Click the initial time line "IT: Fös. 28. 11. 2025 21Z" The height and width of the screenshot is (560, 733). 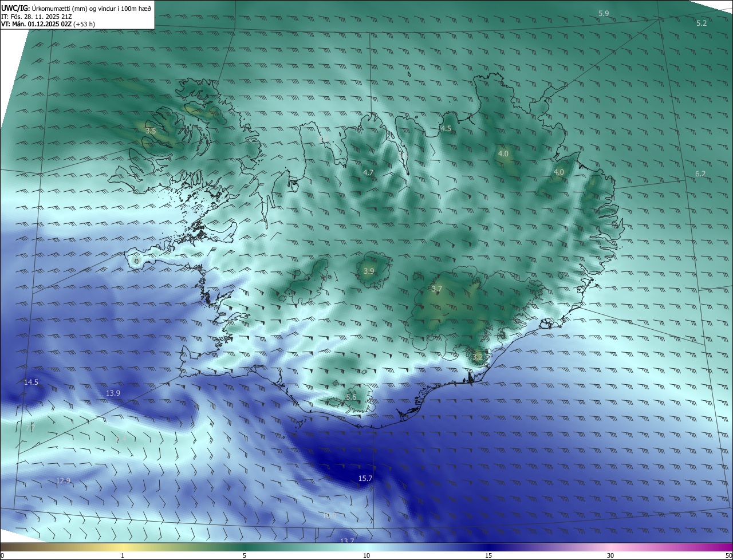pyautogui.click(x=37, y=17)
